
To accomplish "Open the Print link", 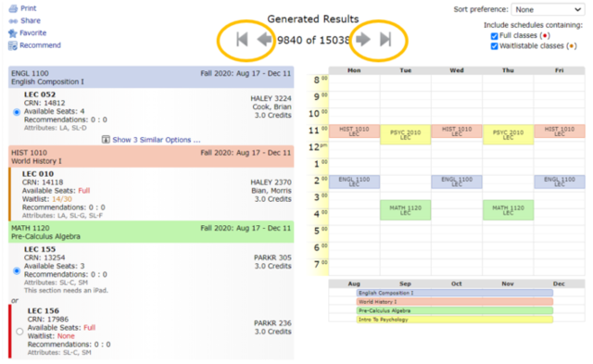I will tap(29, 8).
